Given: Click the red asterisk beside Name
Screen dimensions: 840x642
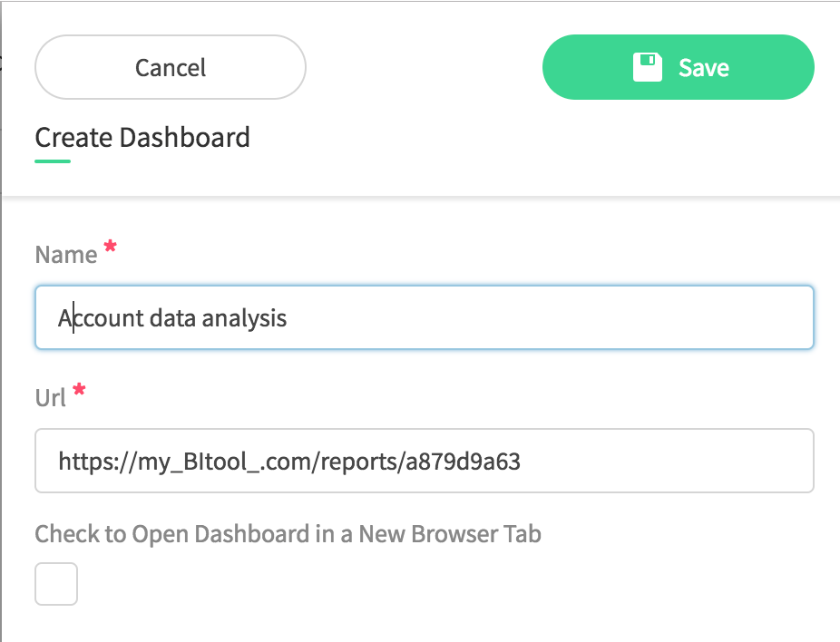Looking at the screenshot, I should (111, 247).
